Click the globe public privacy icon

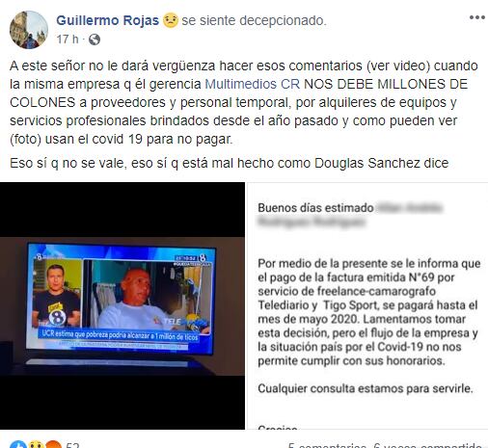click(x=95, y=40)
